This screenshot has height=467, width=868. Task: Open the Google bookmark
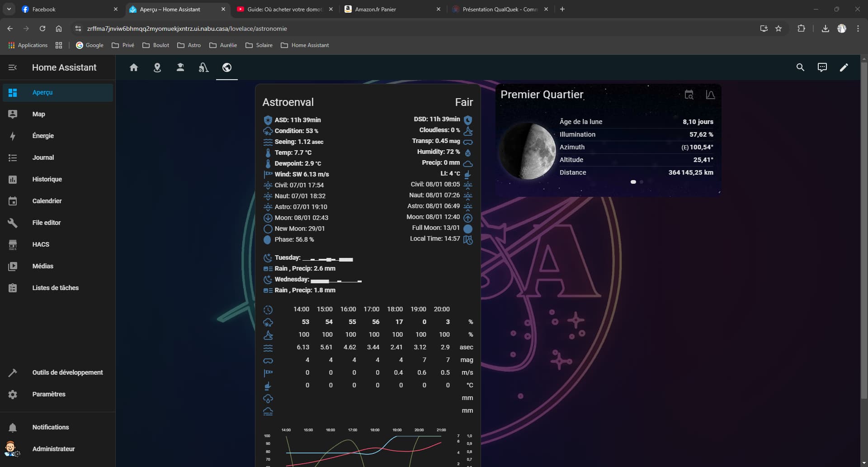pos(90,45)
